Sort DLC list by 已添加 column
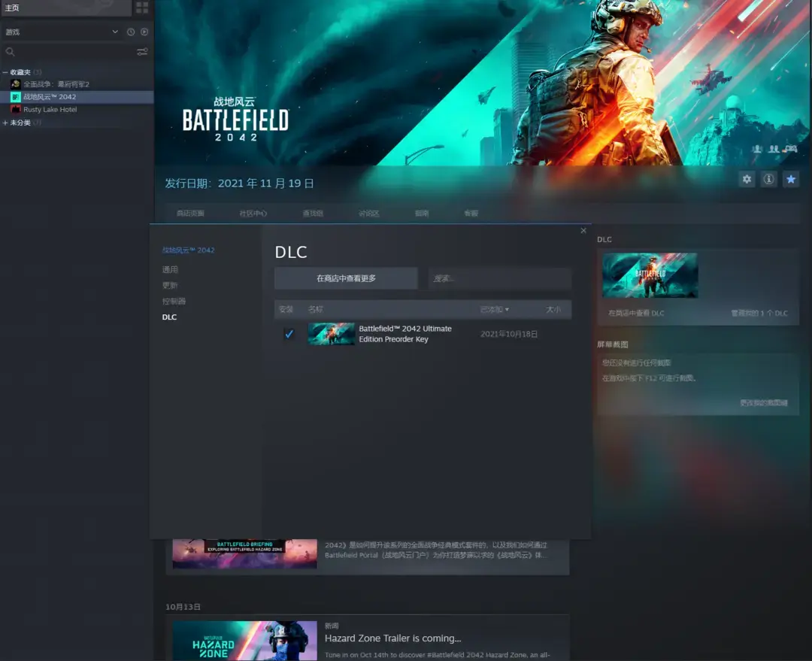 [495, 309]
